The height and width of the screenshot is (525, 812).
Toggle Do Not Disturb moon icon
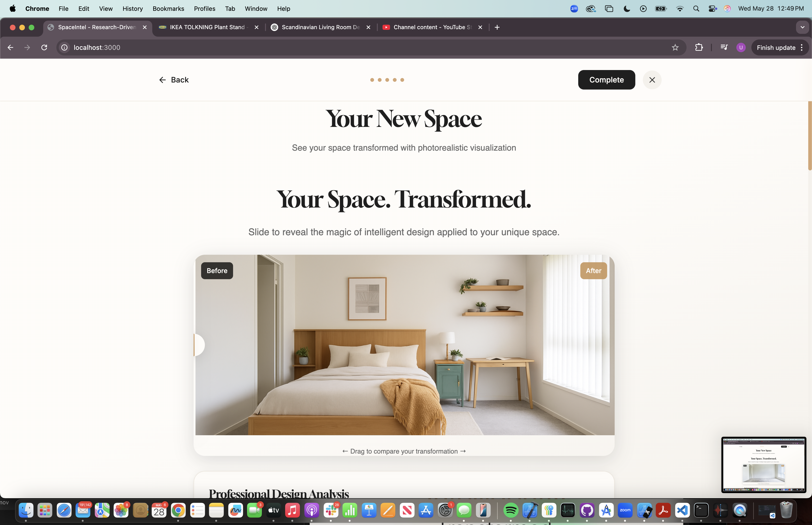pos(627,8)
